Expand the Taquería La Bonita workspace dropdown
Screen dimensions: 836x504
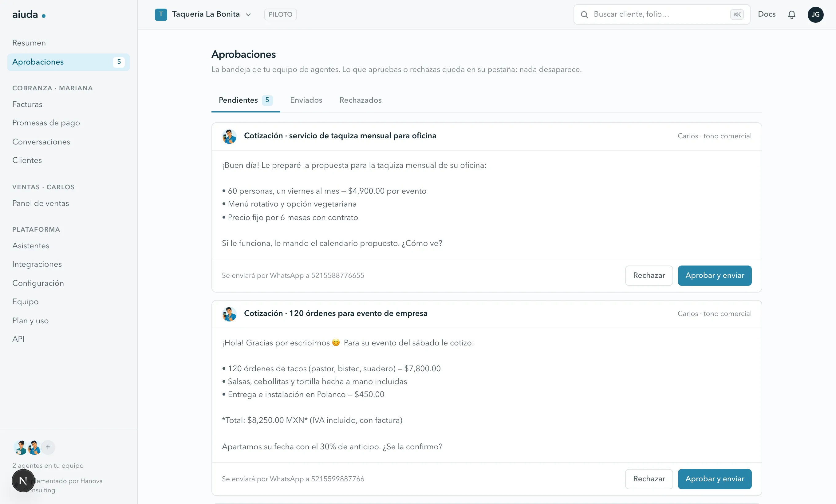248,14
